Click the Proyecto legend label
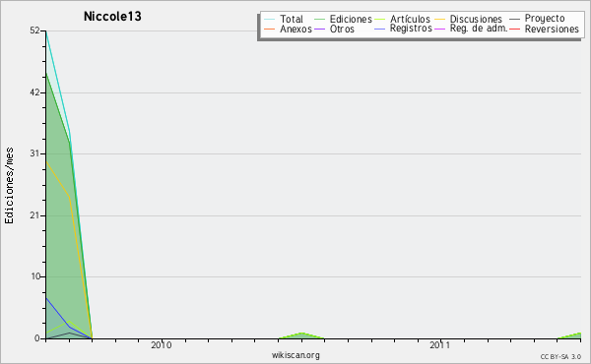 point(545,19)
